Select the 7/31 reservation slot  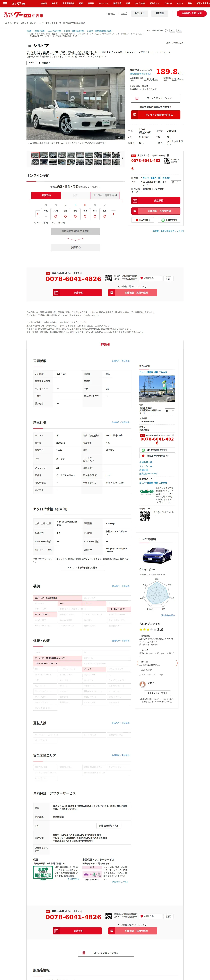tap(56, 214)
